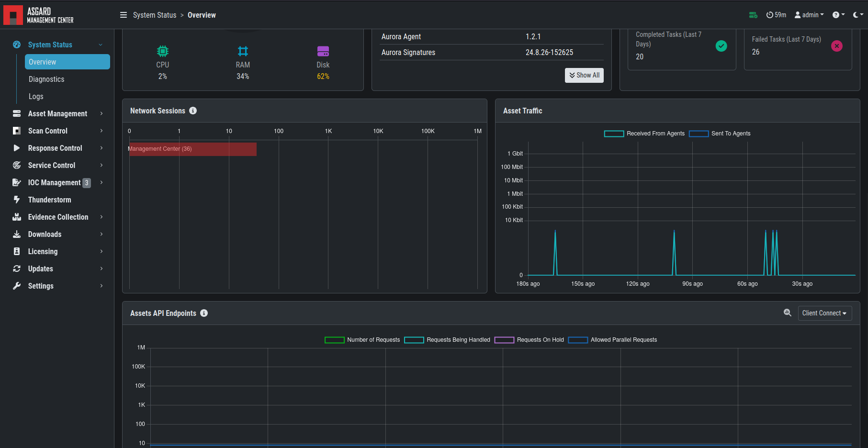Click the green Completed Tasks checkmark icon
This screenshot has width=868, height=448.
pos(721,45)
